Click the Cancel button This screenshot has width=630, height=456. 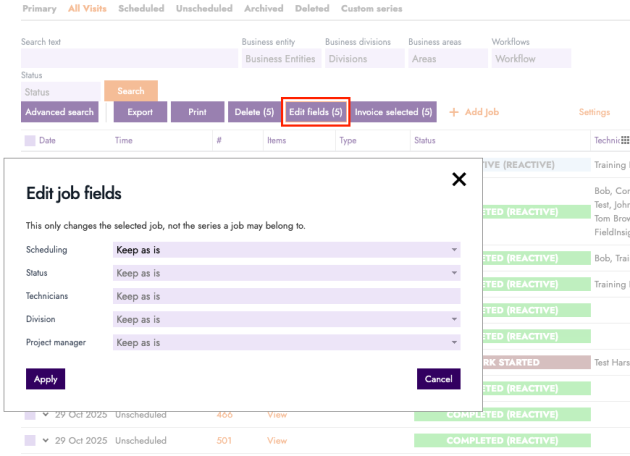[x=438, y=379]
